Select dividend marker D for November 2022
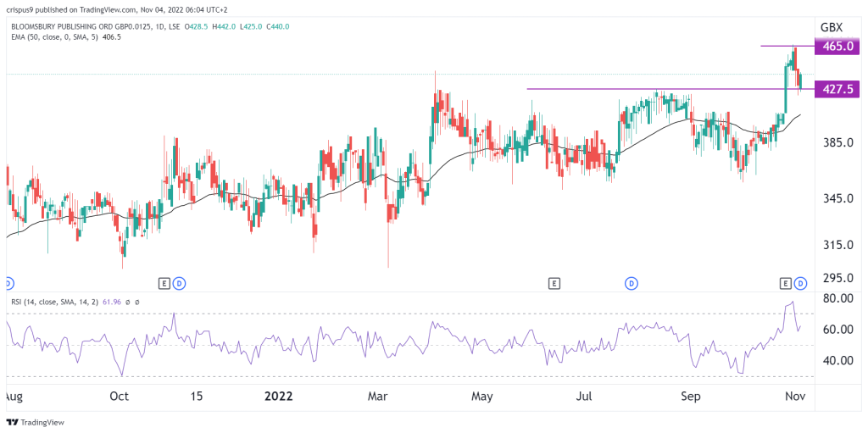The width and height of the screenshot is (868, 433). click(800, 284)
